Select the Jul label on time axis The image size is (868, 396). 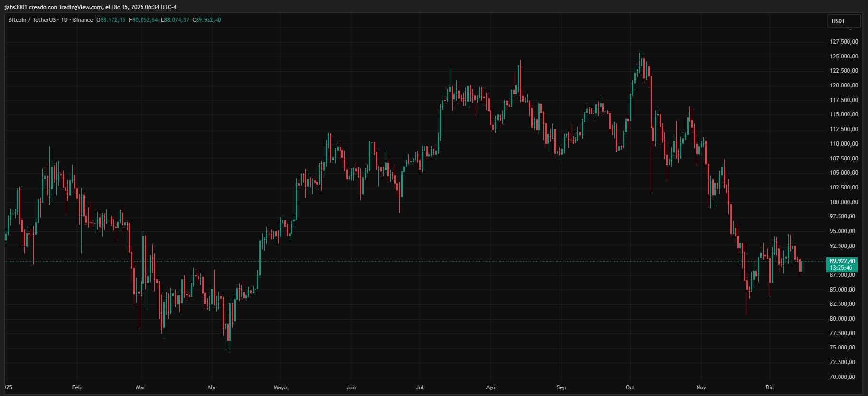click(x=420, y=387)
